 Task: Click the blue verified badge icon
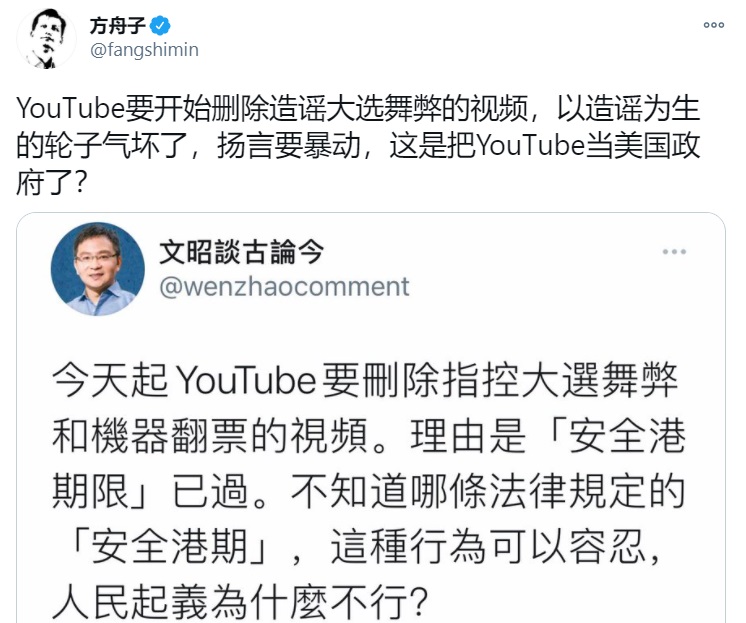160,26
